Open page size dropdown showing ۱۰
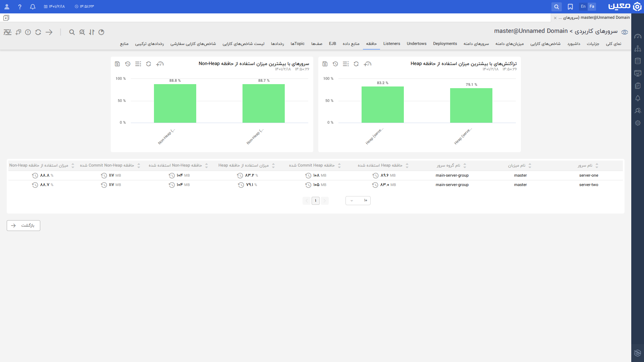Screen dimensions: 644x362 pos(358,200)
